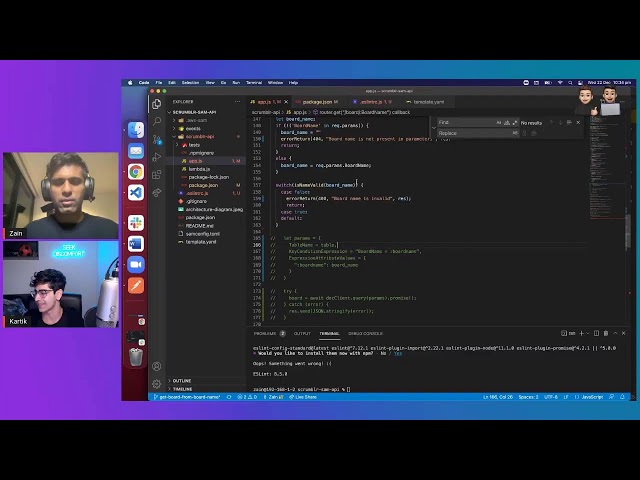The width and height of the screenshot is (640, 480).
Task: Expand the tests folder
Action: tap(178, 145)
